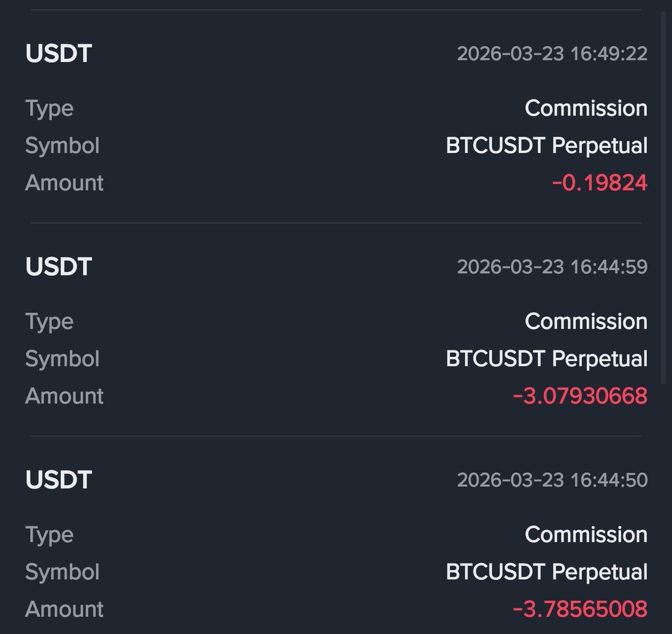Click the first entry's Amount label

click(x=64, y=183)
